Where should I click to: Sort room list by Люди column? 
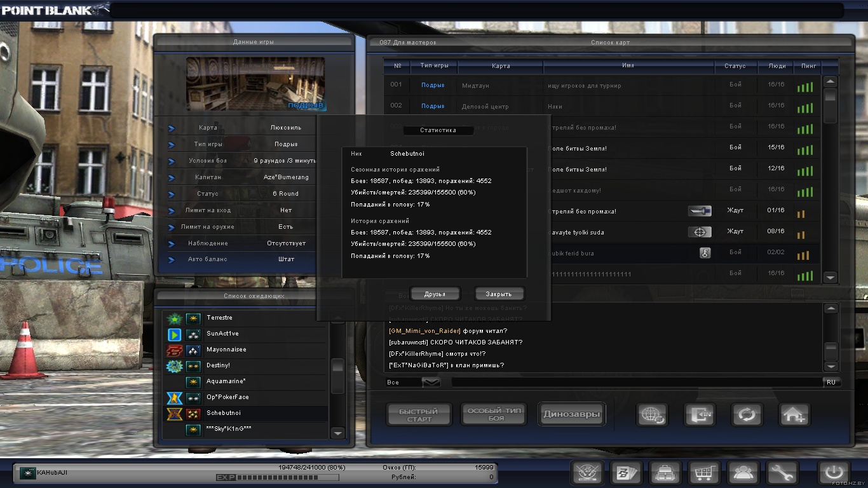776,65
